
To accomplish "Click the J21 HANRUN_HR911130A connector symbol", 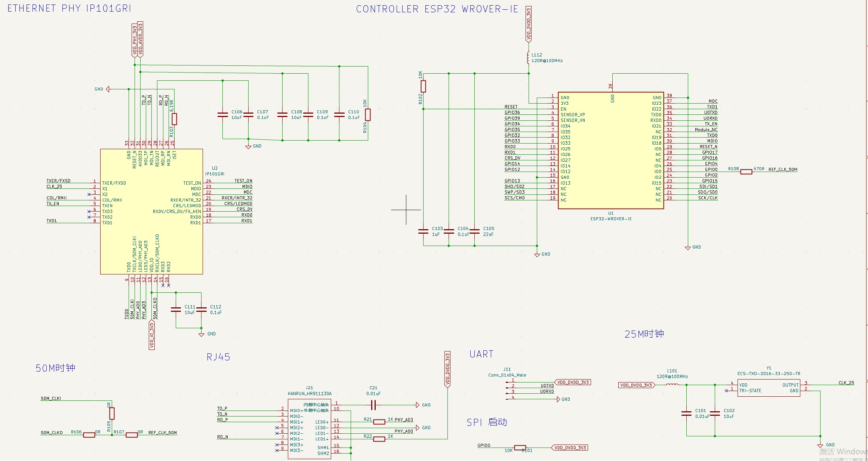I will pos(310,428).
